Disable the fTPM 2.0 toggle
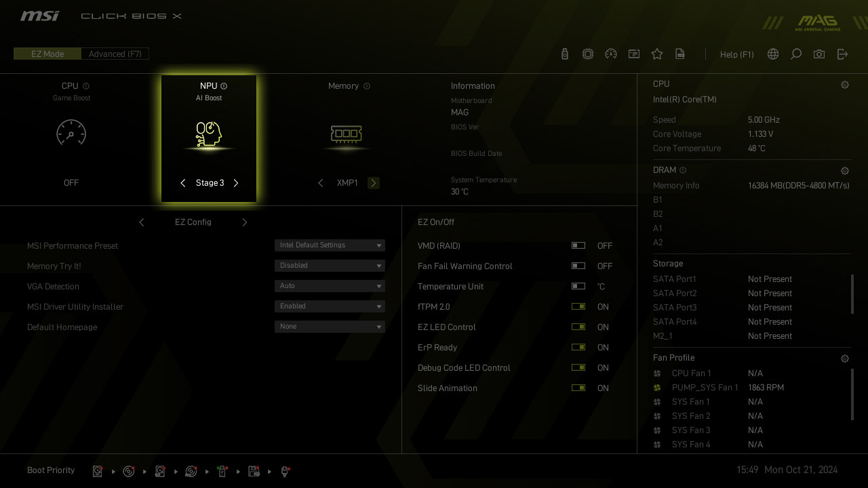The height and width of the screenshot is (488, 868). coord(578,307)
